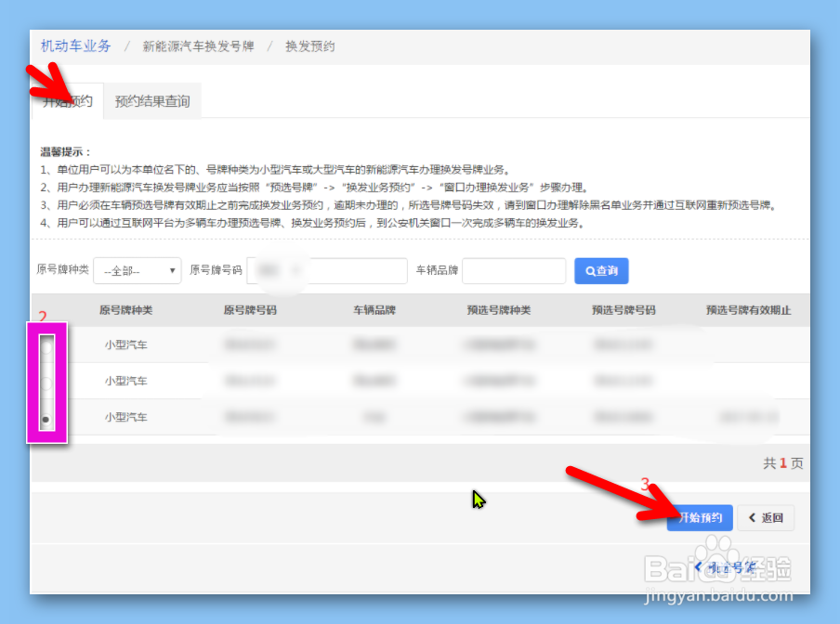Select the radio button for the first 小型汽车 row

46,345
